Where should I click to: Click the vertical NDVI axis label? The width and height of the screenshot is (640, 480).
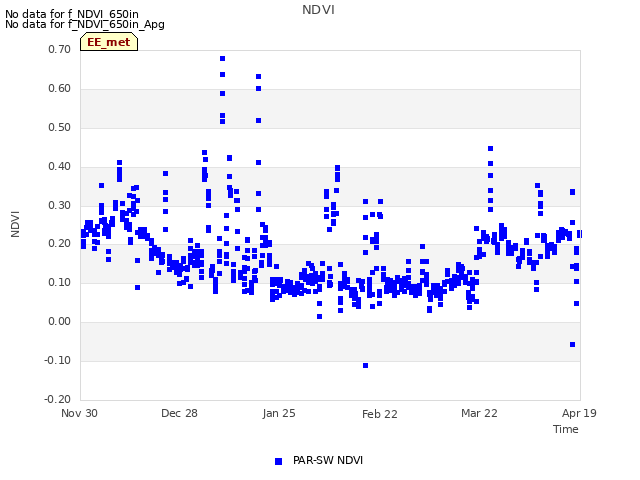(x=15, y=224)
